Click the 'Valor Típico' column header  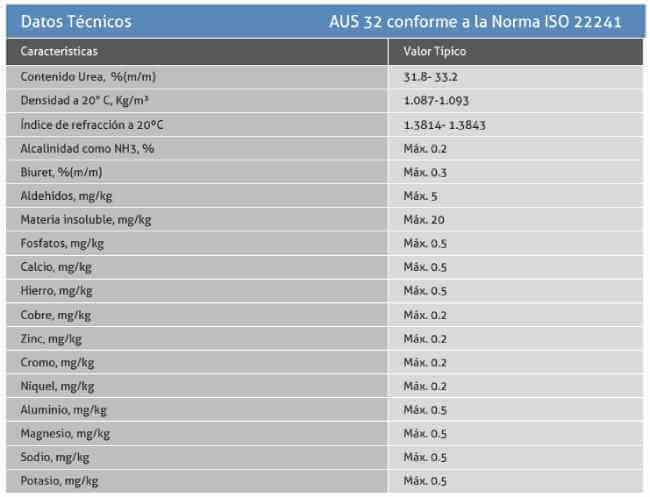(434, 51)
